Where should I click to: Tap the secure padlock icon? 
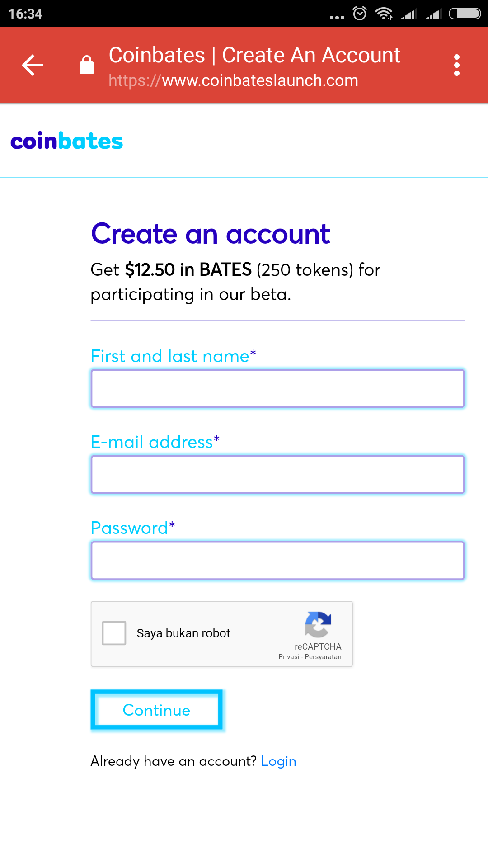click(x=86, y=65)
